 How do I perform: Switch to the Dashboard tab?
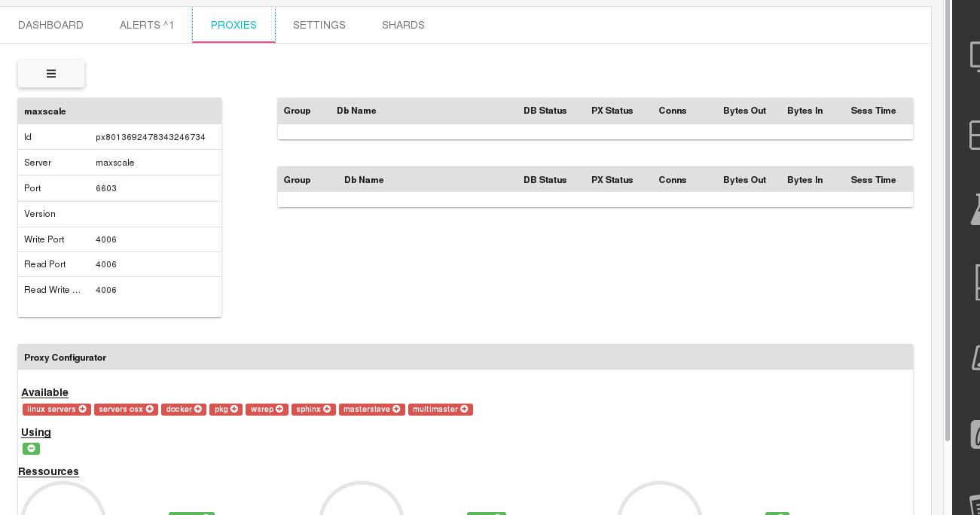(50, 25)
